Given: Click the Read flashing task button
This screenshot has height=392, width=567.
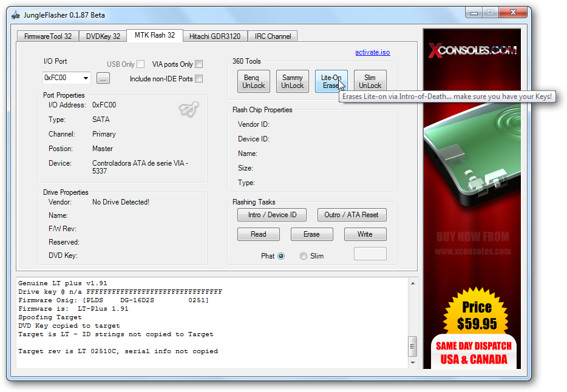Looking at the screenshot, I should point(259,234).
